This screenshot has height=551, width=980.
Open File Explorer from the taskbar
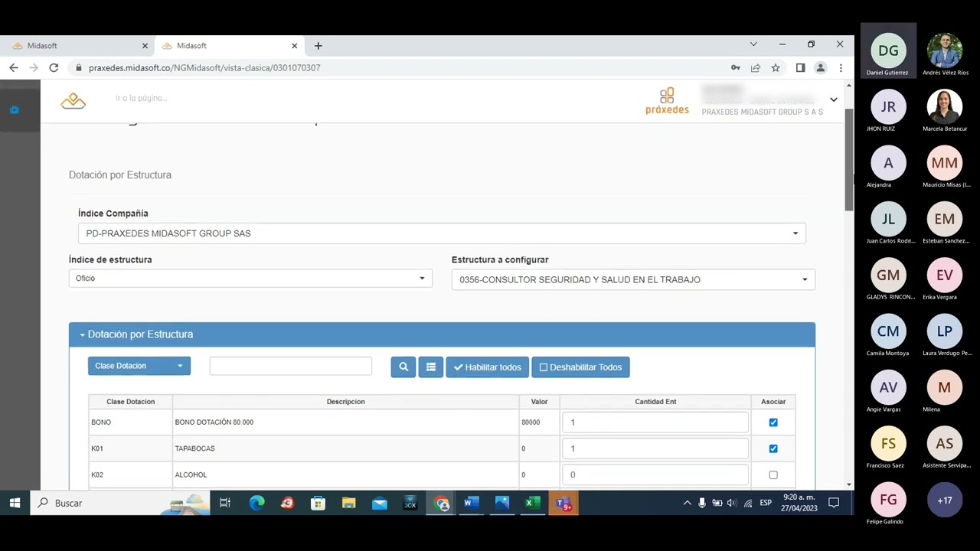point(348,503)
